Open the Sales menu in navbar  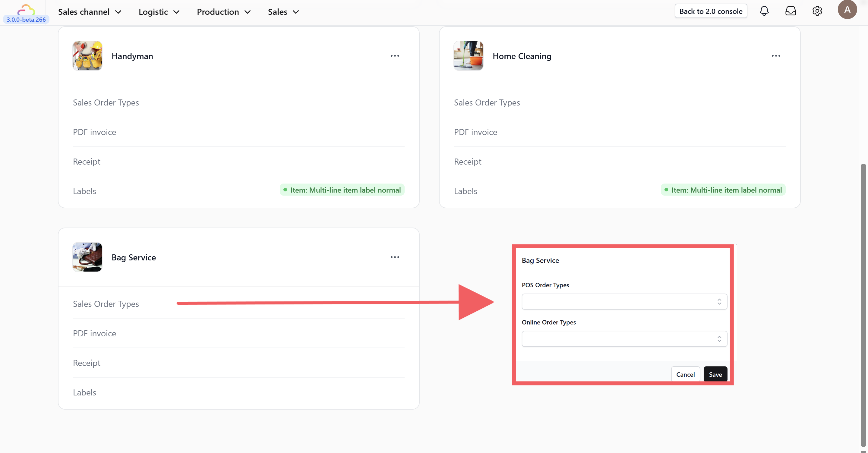point(283,12)
